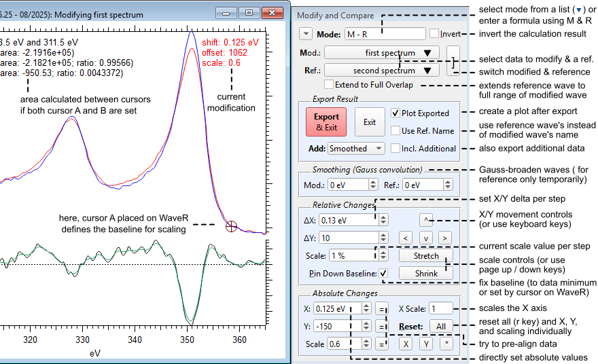
Task: Open the Mode list dropdown arrow
Action: point(305,33)
